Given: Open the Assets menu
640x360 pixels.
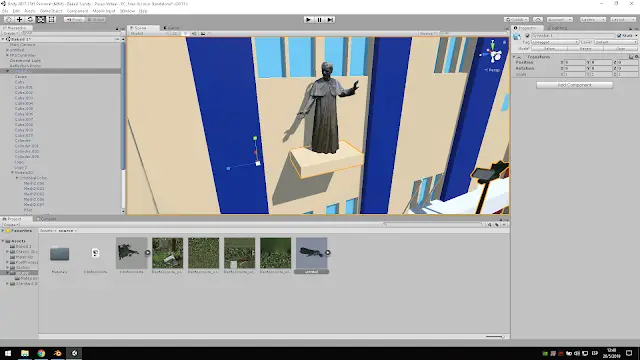Looking at the screenshot, I should tap(29, 11).
